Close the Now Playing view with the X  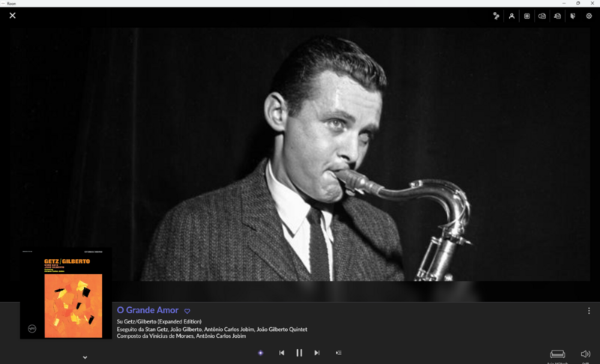pos(13,16)
